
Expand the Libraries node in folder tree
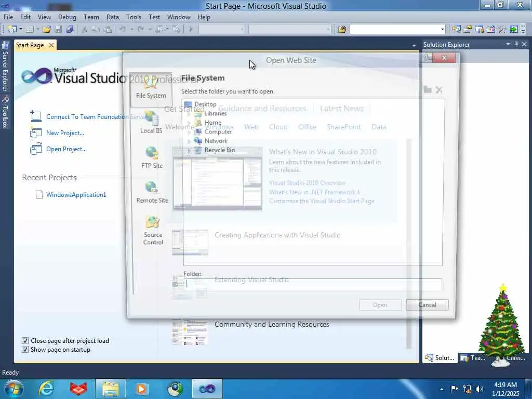pyautogui.click(x=189, y=114)
